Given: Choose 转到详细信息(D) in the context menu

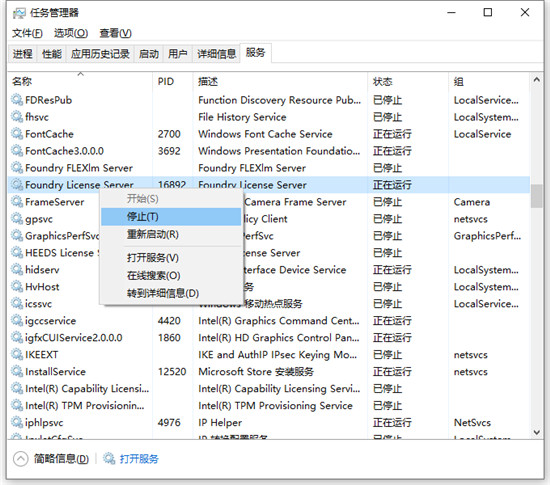Looking at the screenshot, I should (x=163, y=293).
